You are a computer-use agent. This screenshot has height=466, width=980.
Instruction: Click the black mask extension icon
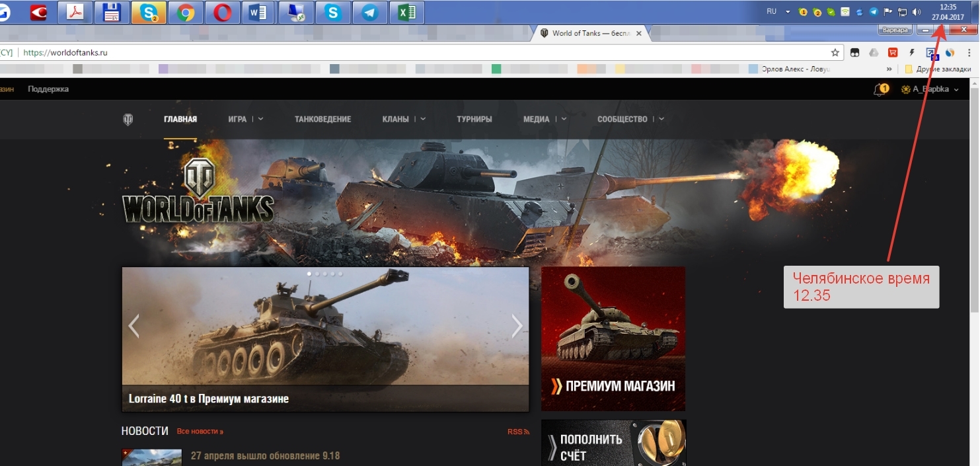point(854,52)
